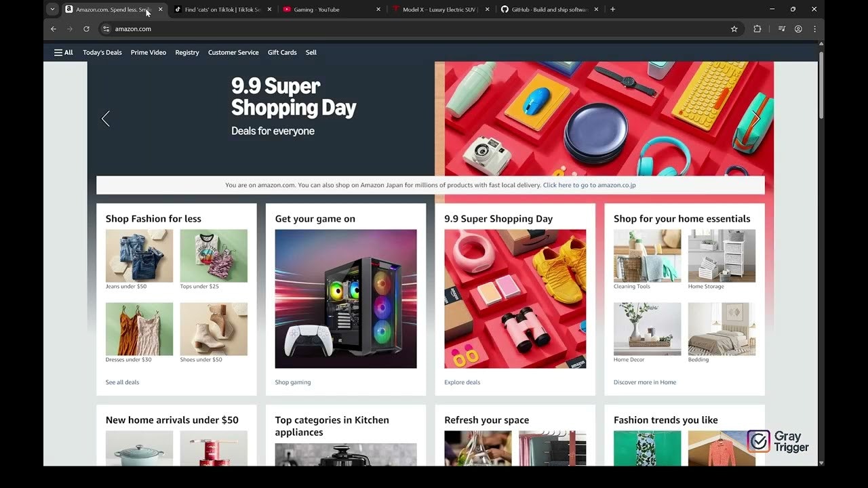This screenshot has height=488, width=868.
Task: Switch to the Gaming - YouTube tab
Action: click(332, 9)
